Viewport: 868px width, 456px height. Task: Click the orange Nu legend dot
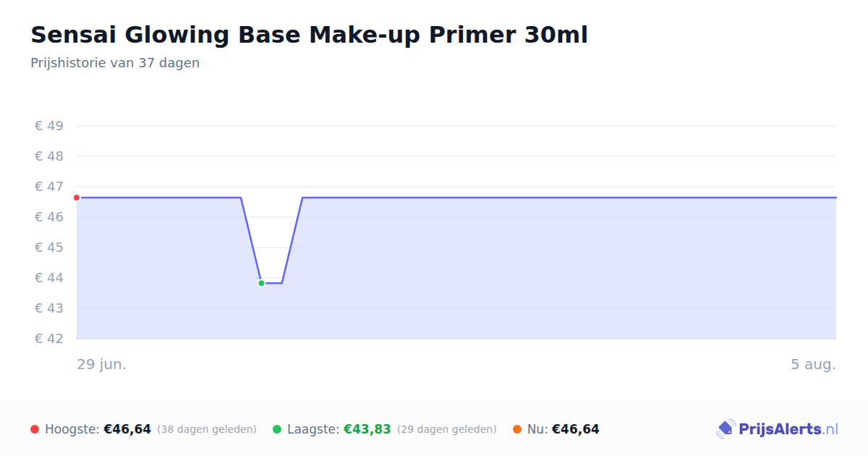click(x=517, y=429)
